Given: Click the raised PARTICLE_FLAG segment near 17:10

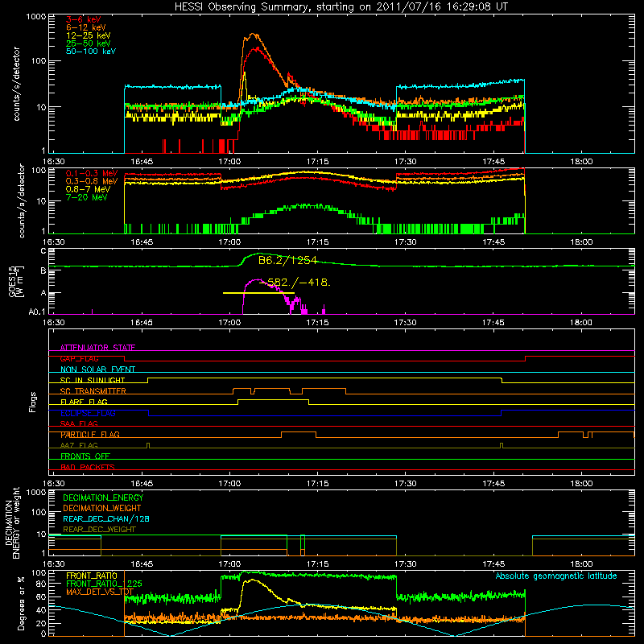Looking at the screenshot, I should pyautogui.click(x=299, y=432).
